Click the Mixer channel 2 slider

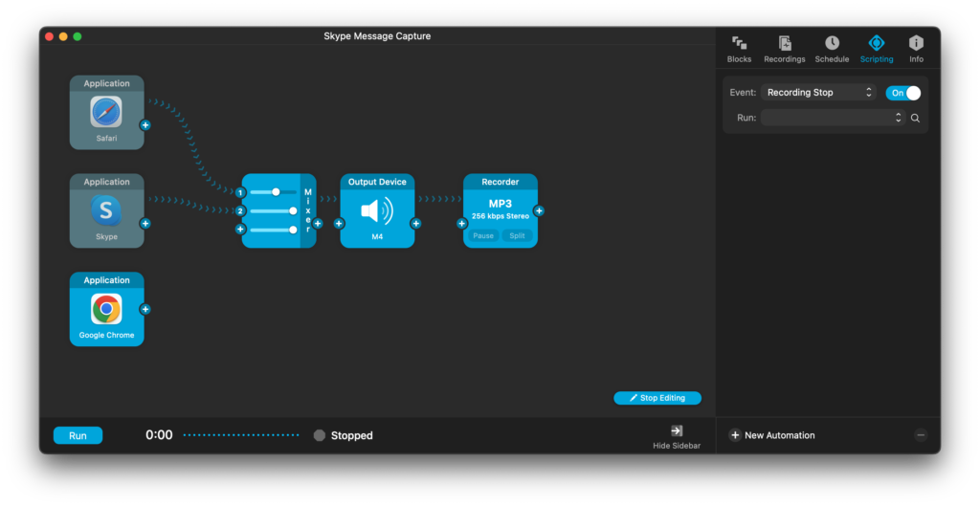coord(273,211)
